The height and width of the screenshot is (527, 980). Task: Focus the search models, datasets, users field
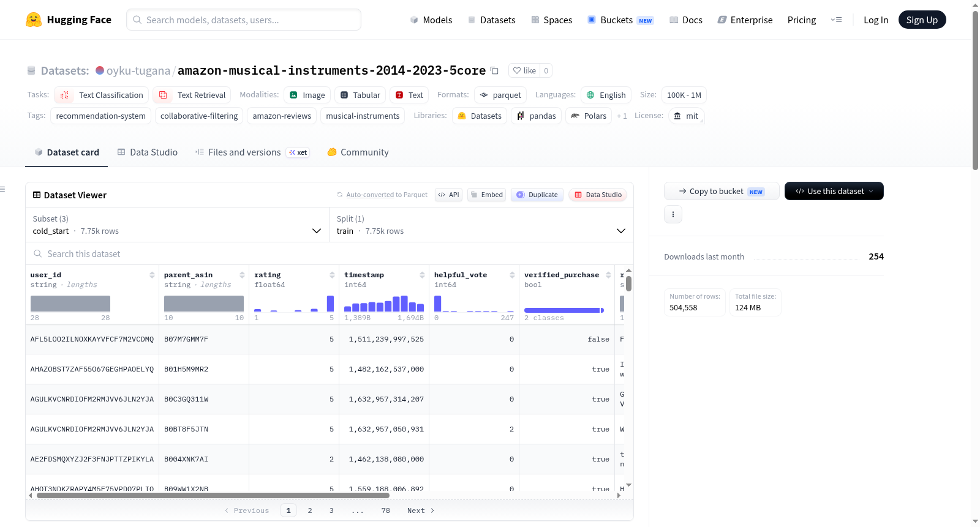coord(244,20)
